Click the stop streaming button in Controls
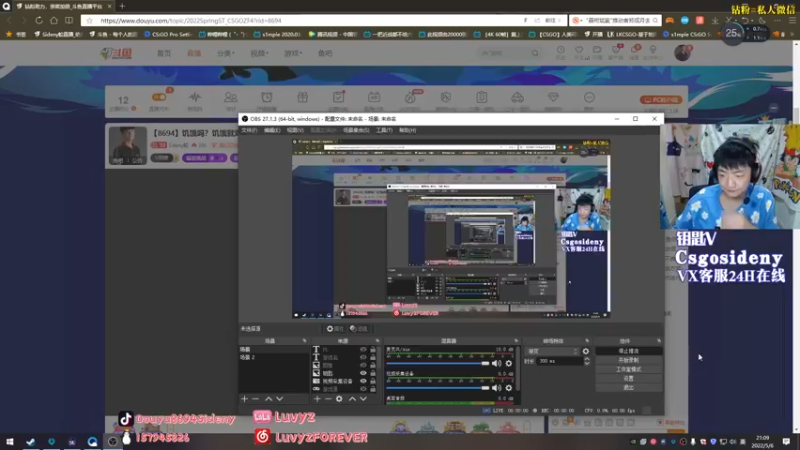This screenshot has width=800, height=450. (628, 351)
